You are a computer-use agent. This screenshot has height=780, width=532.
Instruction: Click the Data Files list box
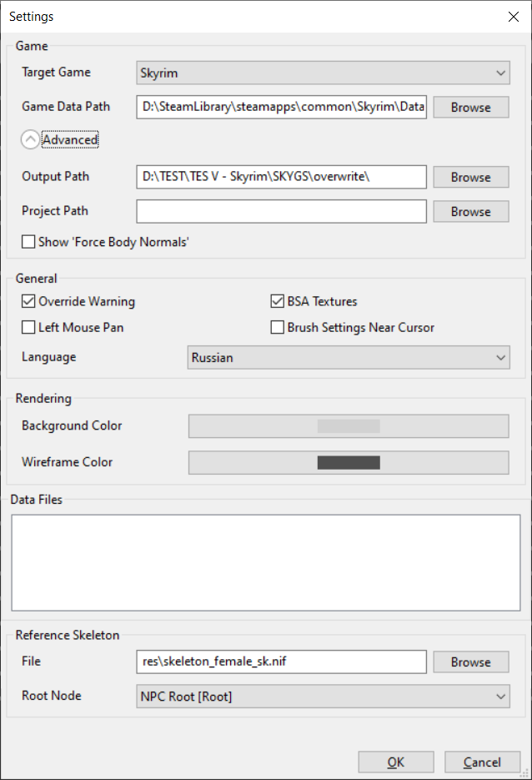pyautogui.click(x=265, y=562)
